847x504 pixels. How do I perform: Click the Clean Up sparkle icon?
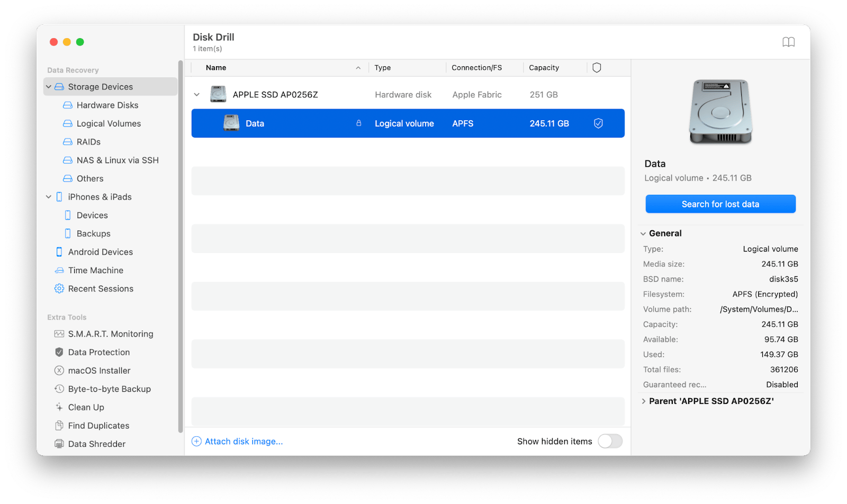pyautogui.click(x=59, y=407)
